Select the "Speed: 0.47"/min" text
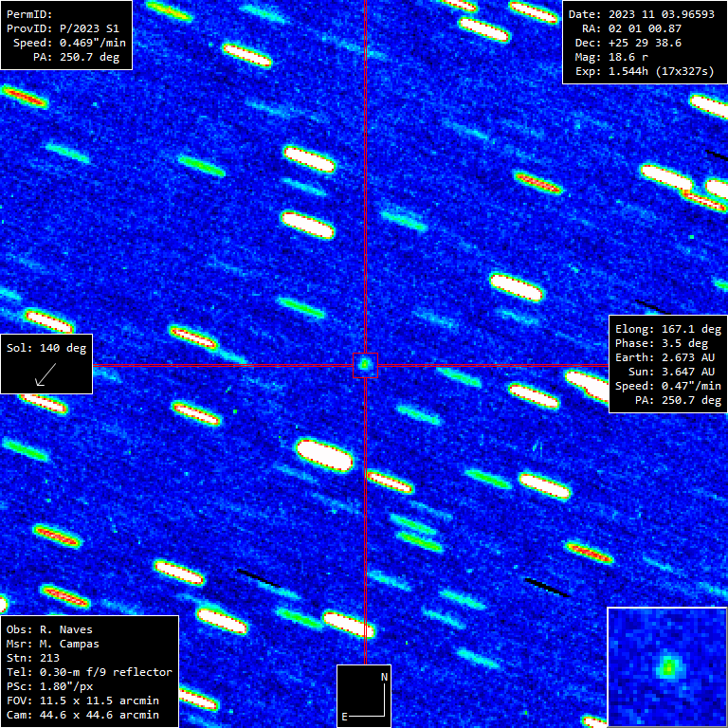The height and width of the screenshot is (728, 728). 668,386
